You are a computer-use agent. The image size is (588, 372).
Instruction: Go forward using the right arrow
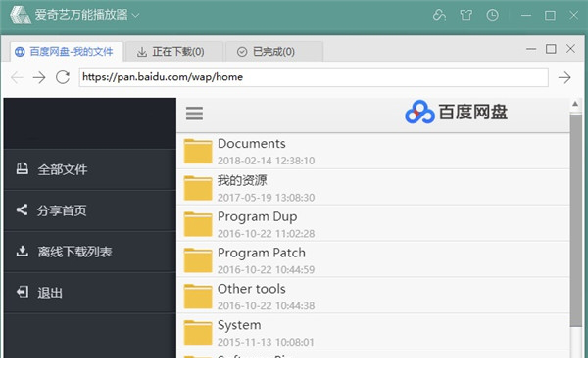(39, 77)
